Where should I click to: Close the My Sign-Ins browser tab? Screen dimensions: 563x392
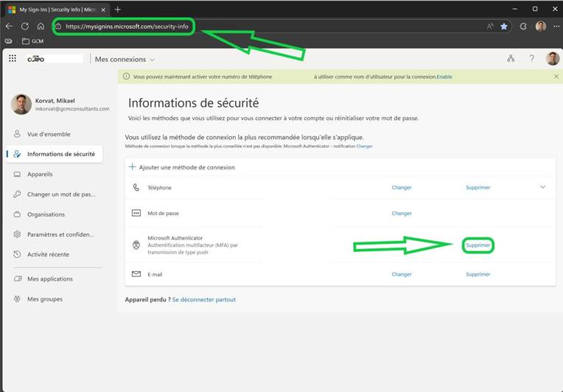coord(103,10)
